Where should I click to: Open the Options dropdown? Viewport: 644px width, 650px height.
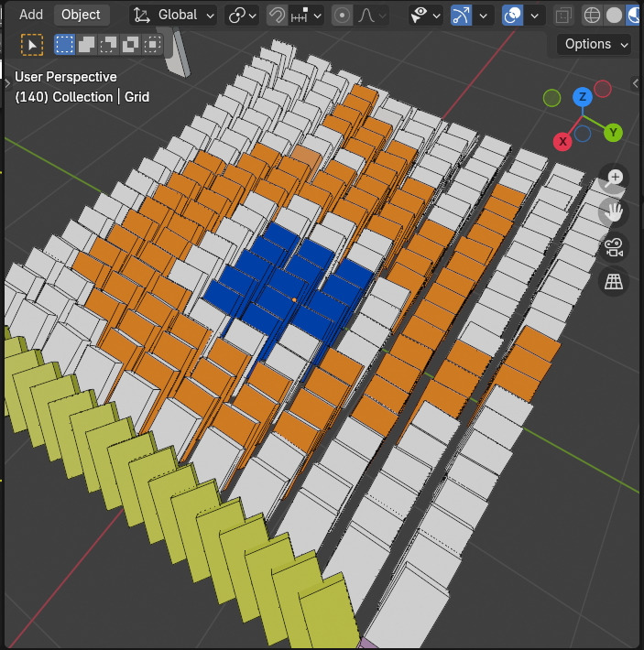pyautogui.click(x=595, y=44)
